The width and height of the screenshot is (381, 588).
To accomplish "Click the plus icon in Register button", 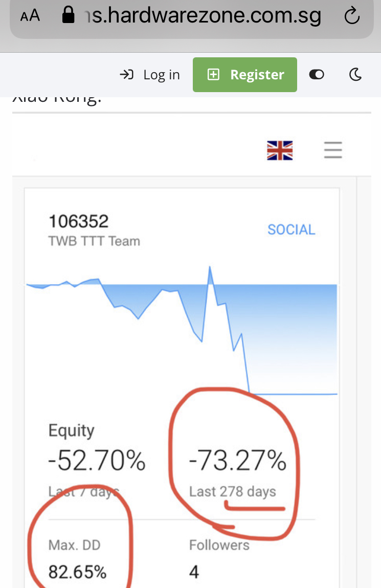I will click(x=214, y=75).
